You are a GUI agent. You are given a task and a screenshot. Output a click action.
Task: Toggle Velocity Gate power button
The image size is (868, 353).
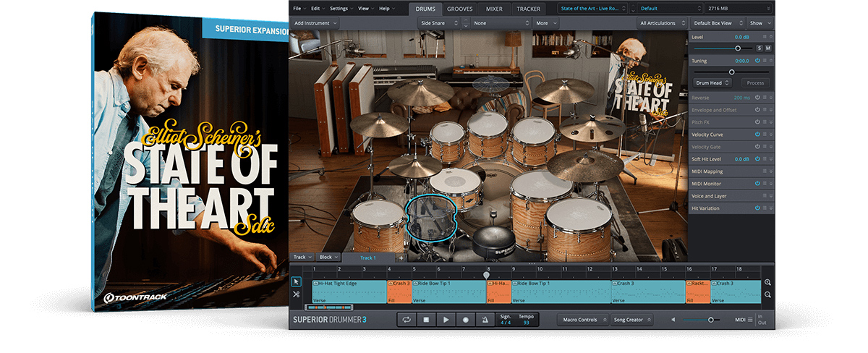(757, 147)
